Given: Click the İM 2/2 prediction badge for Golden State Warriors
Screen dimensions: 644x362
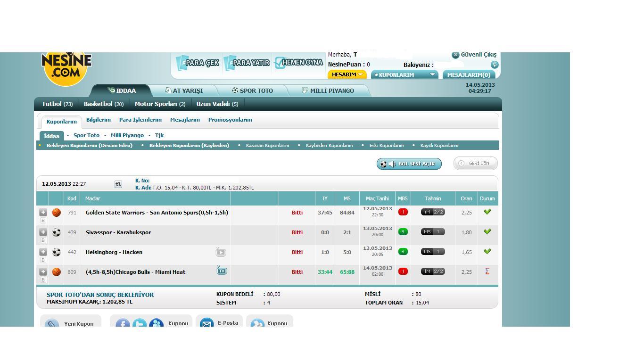Looking at the screenshot, I should 433,212.
